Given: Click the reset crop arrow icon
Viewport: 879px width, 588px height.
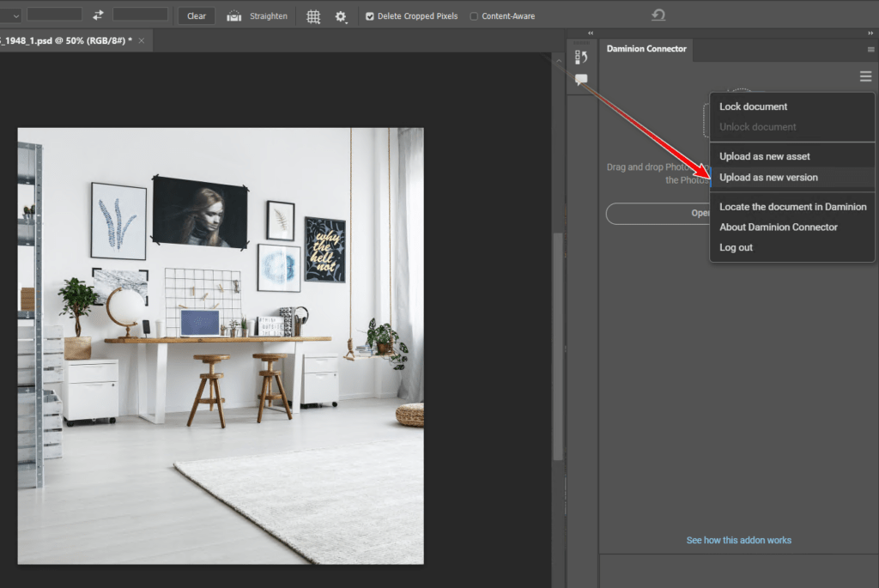Looking at the screenshot, I should click(658, 15).
